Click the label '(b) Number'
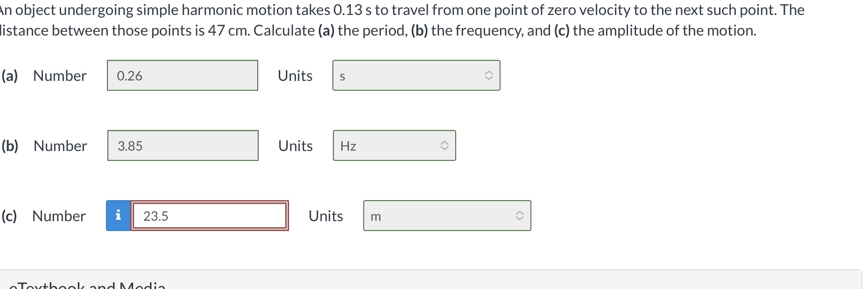The height and width of the screenshot is (289, 868). (x=45, y=145)
